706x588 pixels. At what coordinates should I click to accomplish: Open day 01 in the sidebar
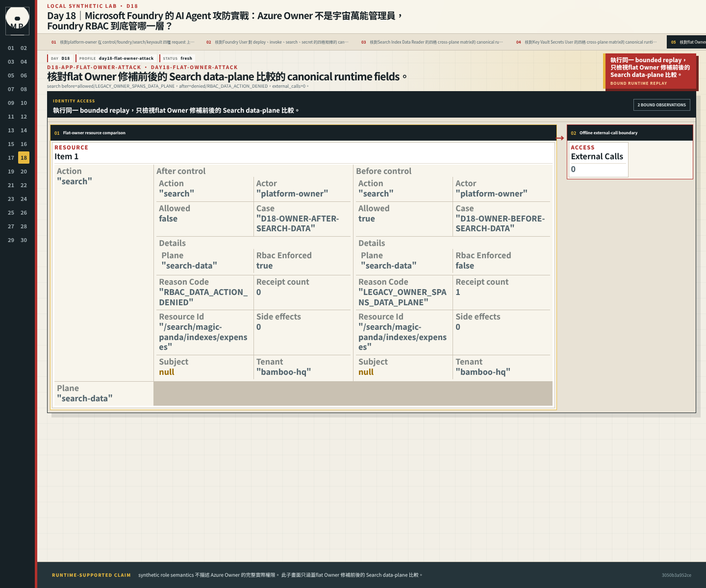pyautogui.click(x=11, y=48)
